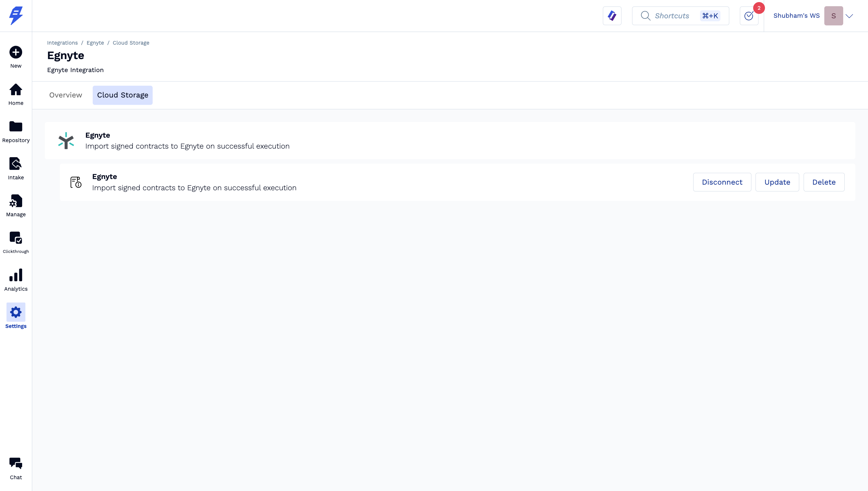Open the Manage section icon
The width and height of the screenshot is (868, 491).
click(x=16, y=201)
